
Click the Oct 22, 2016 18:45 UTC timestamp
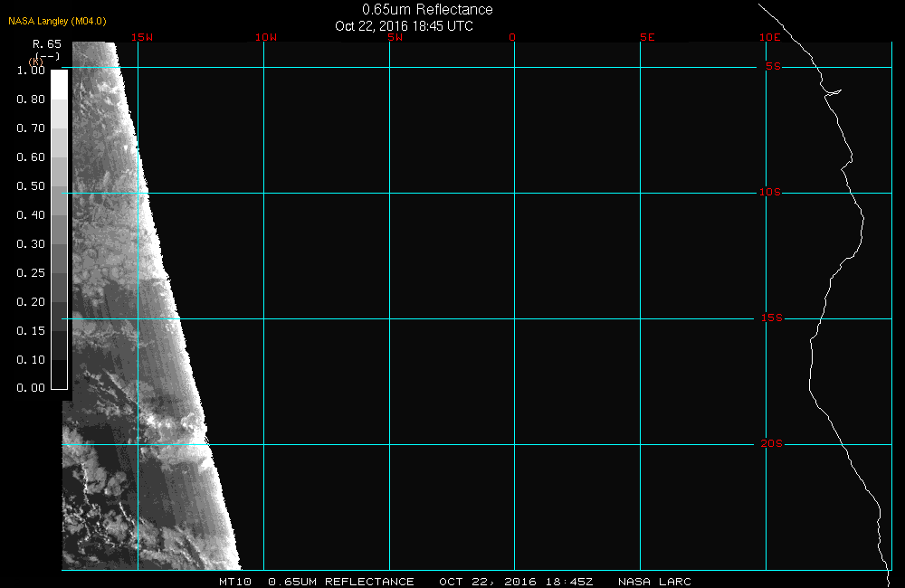coord(404,26)
